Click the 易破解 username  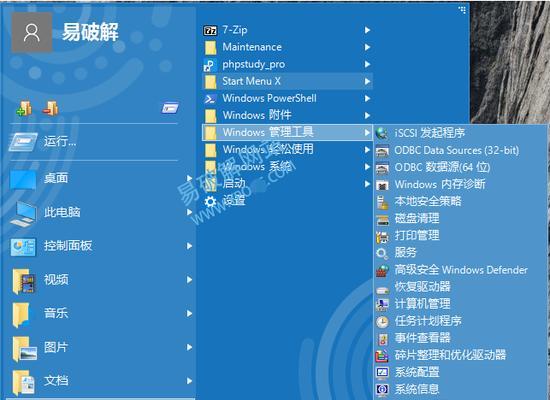pyautogui.click(x=90, y=33)
